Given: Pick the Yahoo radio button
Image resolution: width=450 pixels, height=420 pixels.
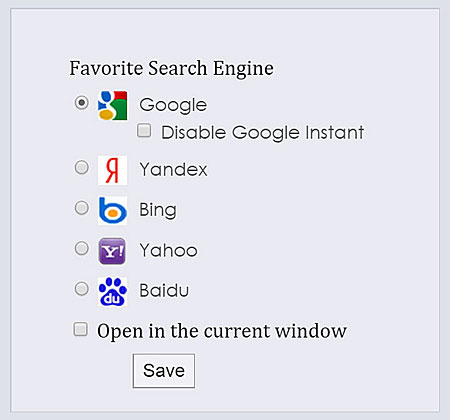Looking at the screenshot, I should click(x=82, y=248).
